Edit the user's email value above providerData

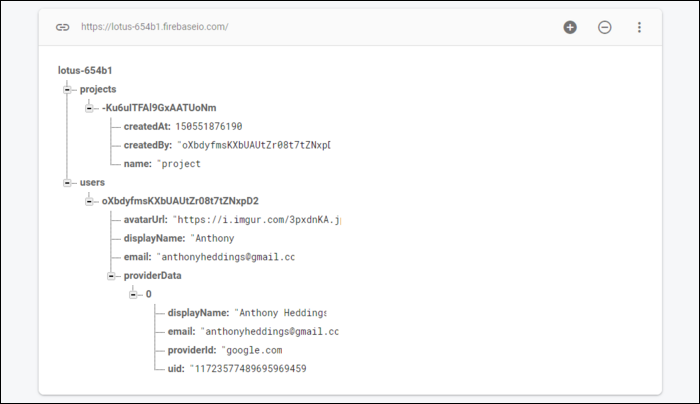pyautogui.click(x=226, y=257)
